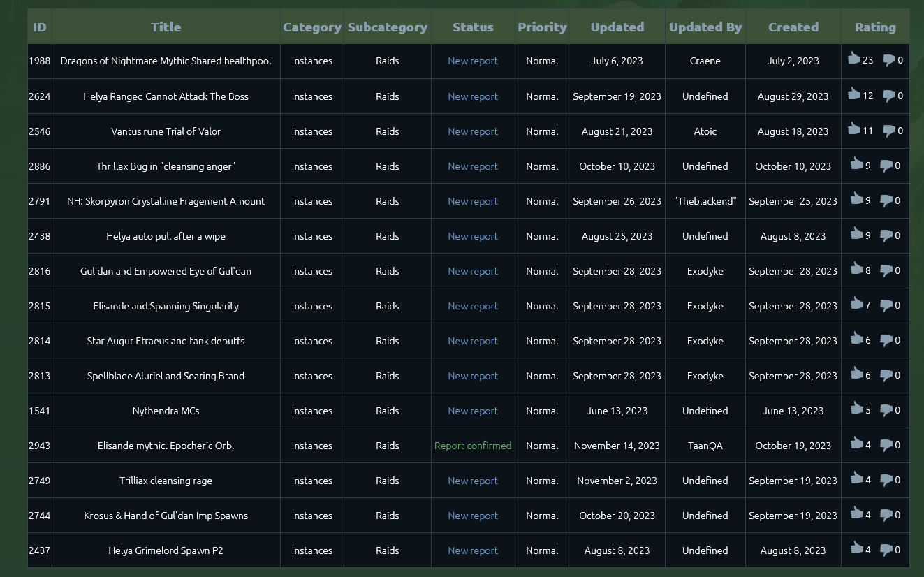Sort reports by Rating header
This screenshot has height=577, width=924.
pos(875,27)
